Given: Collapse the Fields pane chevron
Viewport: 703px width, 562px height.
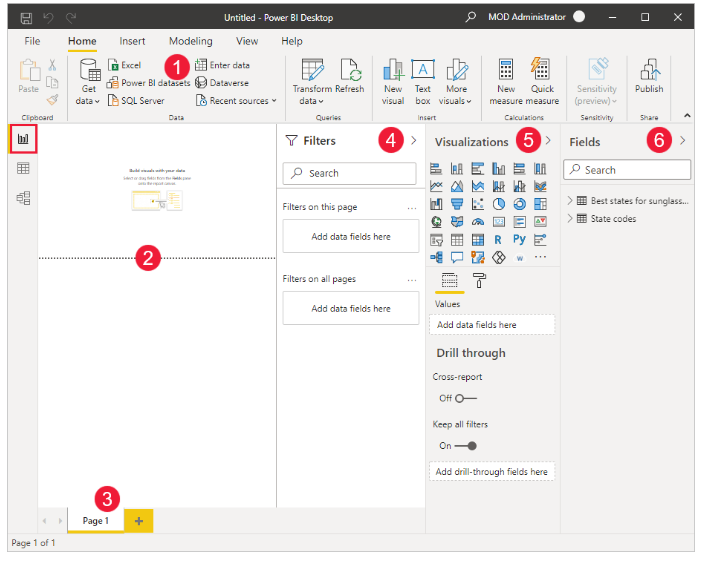Looking at the screenshot, I should [x=682, y=141].
